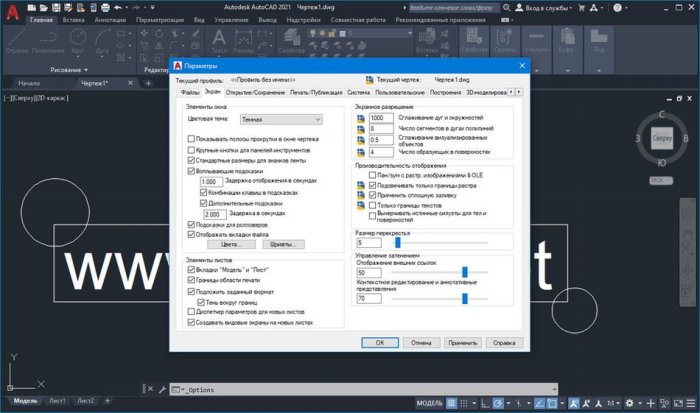This screenshot has width=700, height=413.
Task: Click the 'Справка' button
Action: coord(504,342)
